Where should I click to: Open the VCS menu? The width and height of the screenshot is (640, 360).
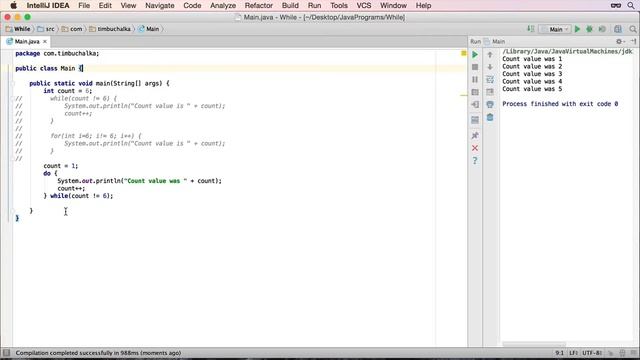click(364, 6)
